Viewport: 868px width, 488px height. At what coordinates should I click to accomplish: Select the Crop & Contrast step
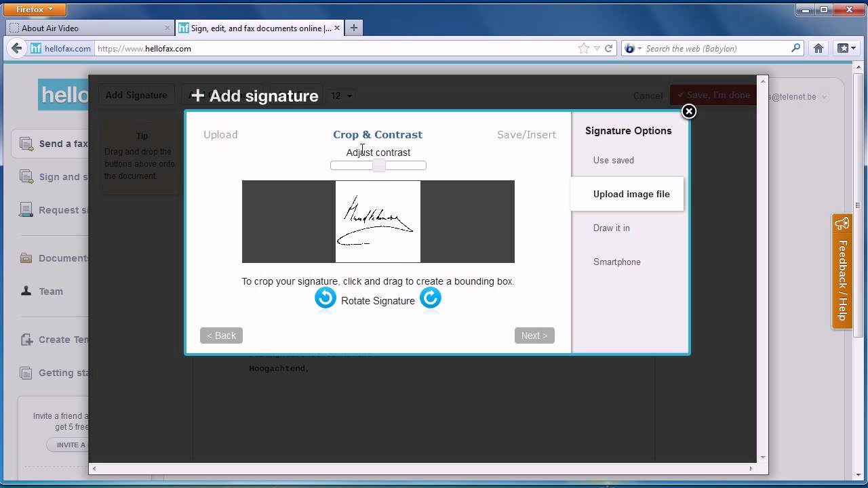pyautogui.click(x=378, y=135)
